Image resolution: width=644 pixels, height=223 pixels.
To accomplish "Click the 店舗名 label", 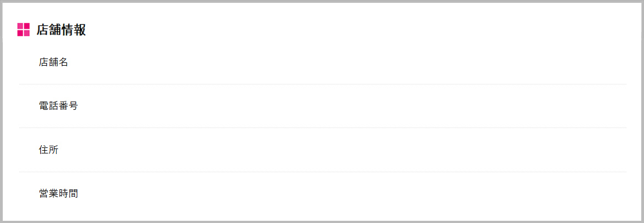I will [x=53, y=62].
